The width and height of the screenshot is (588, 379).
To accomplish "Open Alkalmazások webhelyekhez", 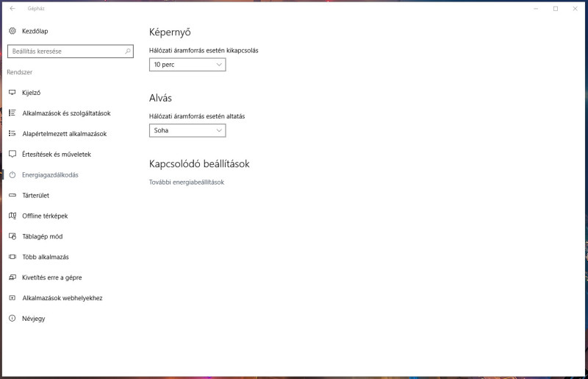I will [62, 298].
